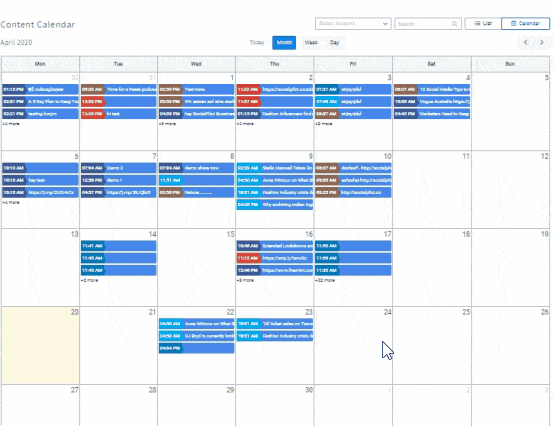Select the Month view tab

(x=284, y=42)
